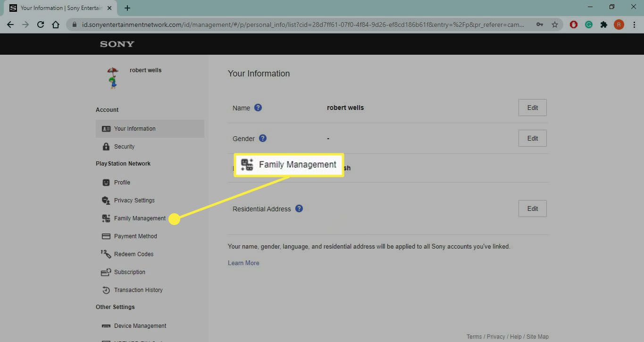Viewport: 644px width, 342px height.
Task: Open the Terms footer link
Action: [x=474, y=337]
